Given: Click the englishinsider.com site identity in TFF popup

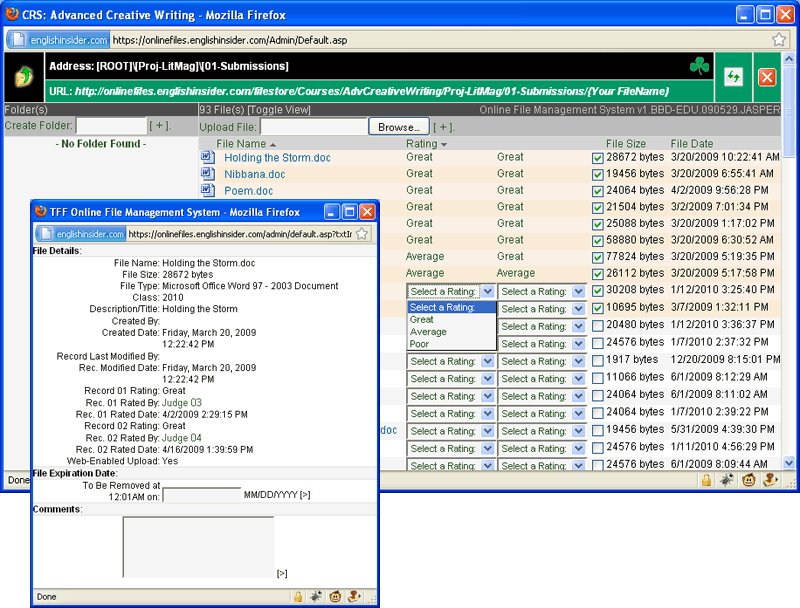Looking at the screenshot, I should click(x=82, y=234).
